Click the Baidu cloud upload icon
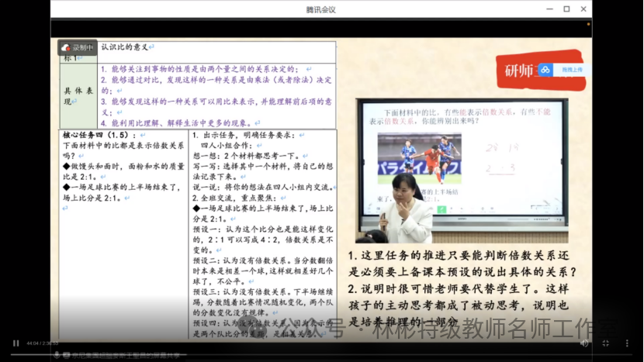The image size is (644, 362). tap(545, 70)
